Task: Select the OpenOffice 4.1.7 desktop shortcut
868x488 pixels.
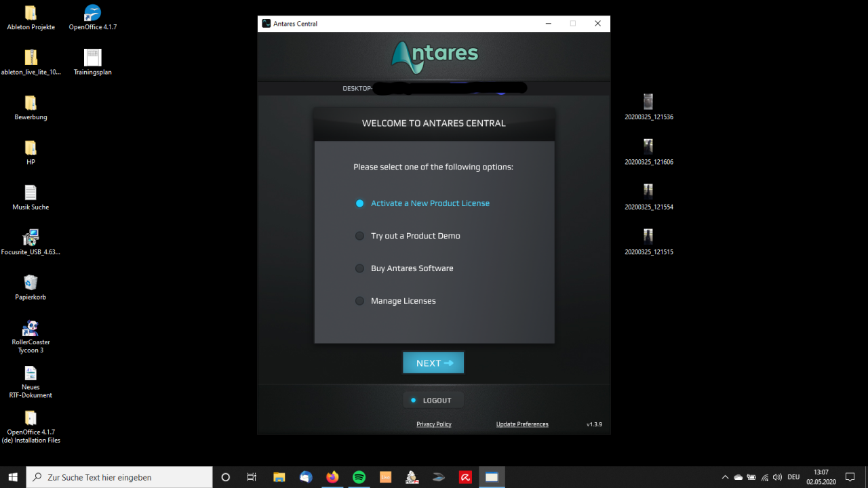Action: tap(93, 18)
